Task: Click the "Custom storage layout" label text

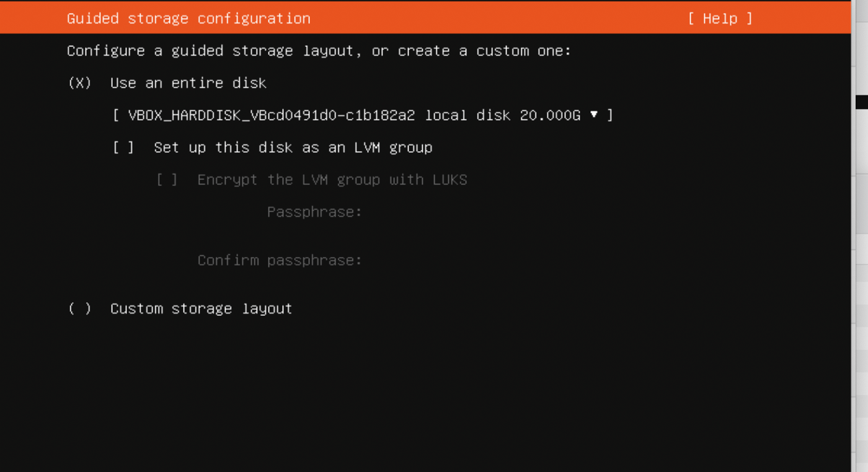Action: coord(201,308)
